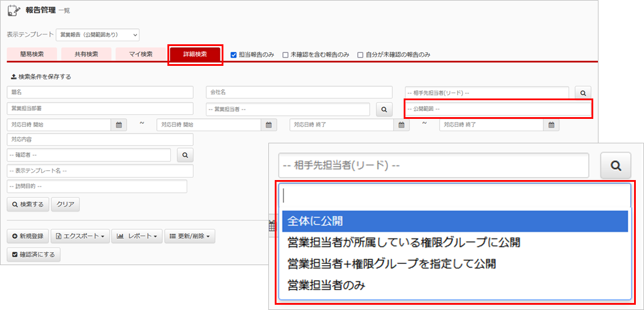Open calendar for second 対応日時 開始 field

coord(268,125)
